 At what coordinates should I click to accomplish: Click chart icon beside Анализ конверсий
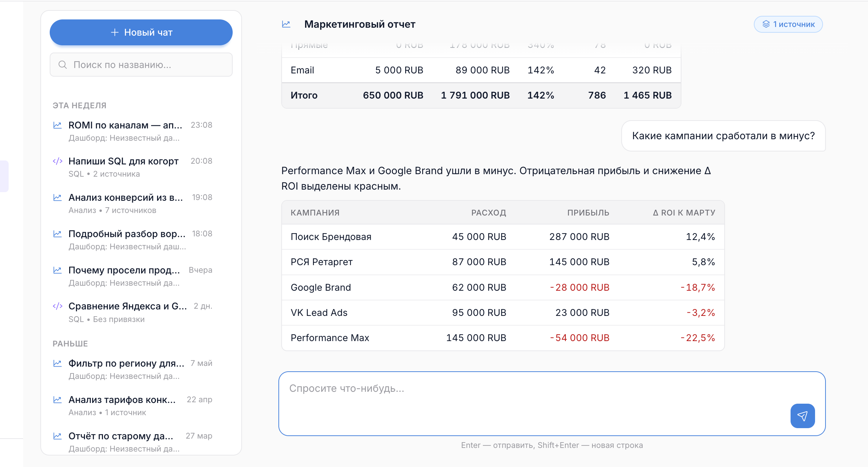pos(58,198)
